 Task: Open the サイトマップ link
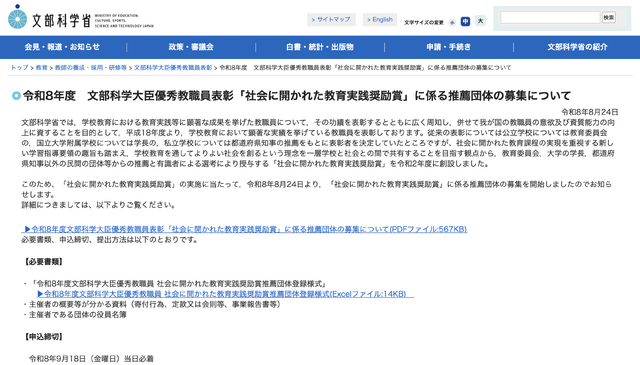331,19
